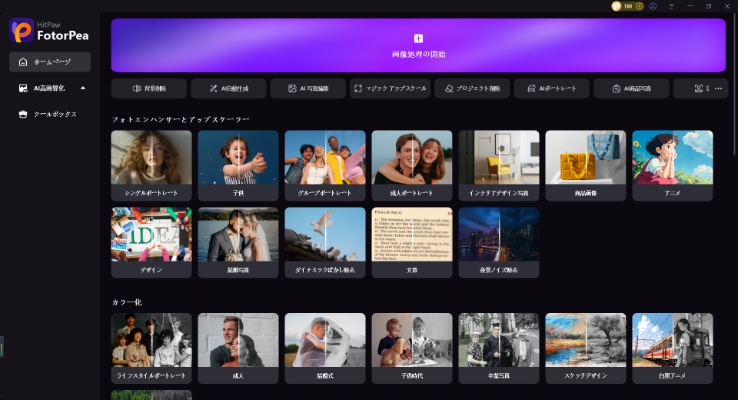Image resolution: width=738 pixels, height=400 pixels.
Task: Click the vertical scrollbar on the right
Action: click(734, 85)
